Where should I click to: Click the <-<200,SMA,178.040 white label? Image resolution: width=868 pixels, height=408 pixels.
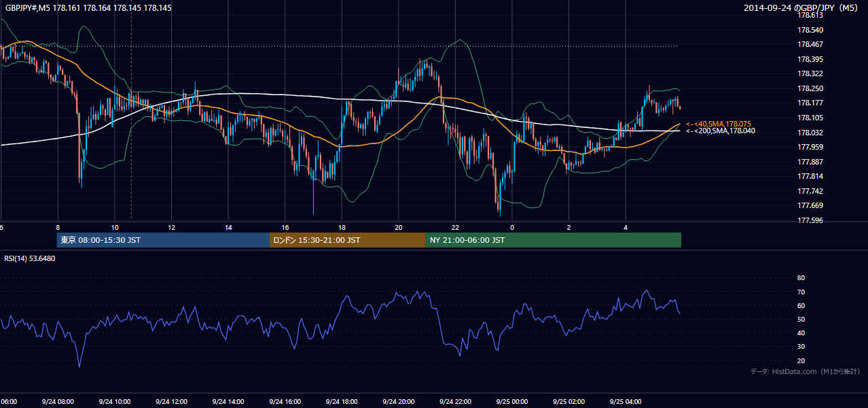[721, 131]
